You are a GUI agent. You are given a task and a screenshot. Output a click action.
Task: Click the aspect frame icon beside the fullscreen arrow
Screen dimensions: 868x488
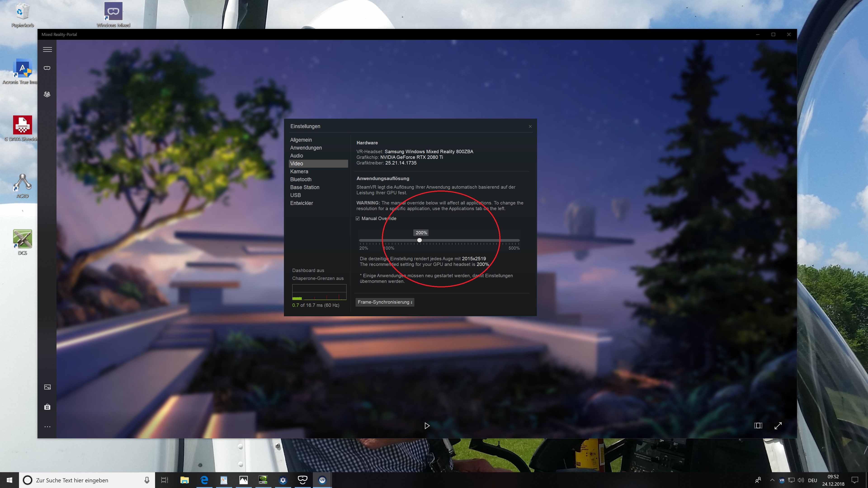[758, 426]
